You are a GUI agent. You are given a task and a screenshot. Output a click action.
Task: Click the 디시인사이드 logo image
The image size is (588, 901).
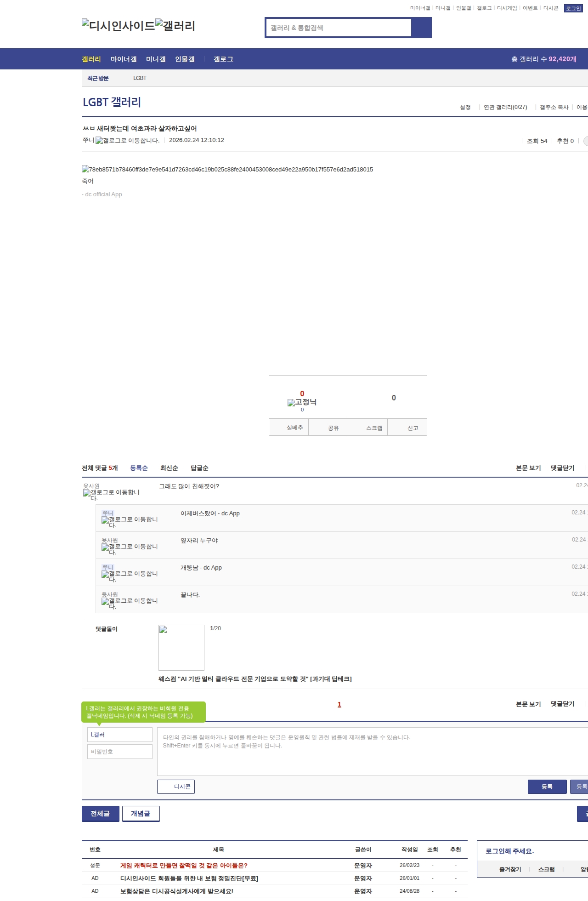(118, 26)
